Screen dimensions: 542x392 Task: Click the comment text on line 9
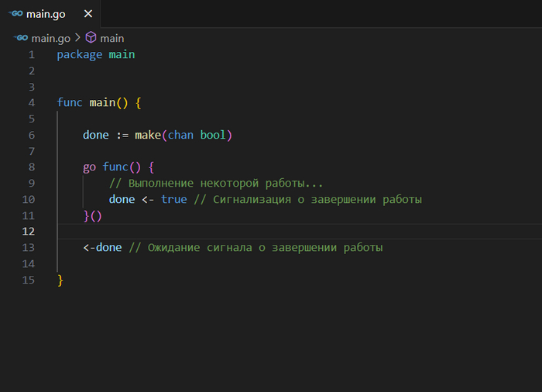(215, 184)
